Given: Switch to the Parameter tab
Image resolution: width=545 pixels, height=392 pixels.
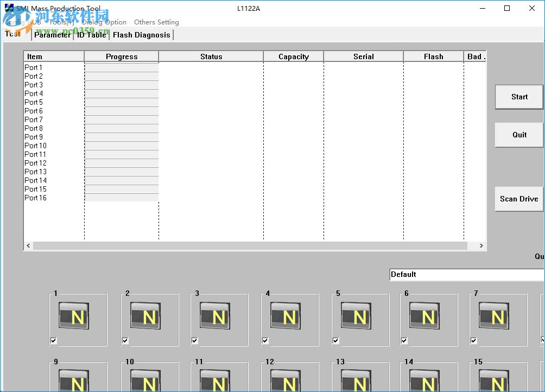Looking at the screenshot, I should (x=53, y=35).
